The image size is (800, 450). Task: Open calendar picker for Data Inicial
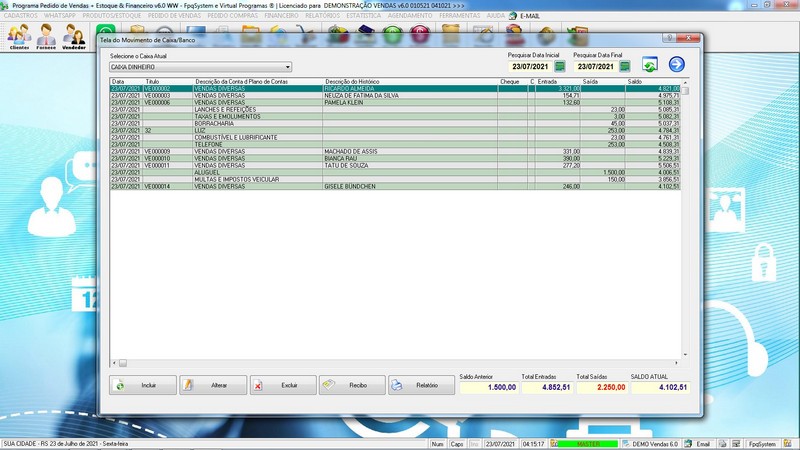click(x=560, y=66)
